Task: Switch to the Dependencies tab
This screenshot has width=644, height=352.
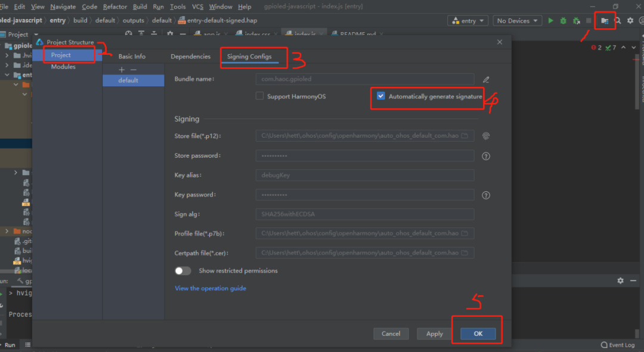Action: click(191, 57)
